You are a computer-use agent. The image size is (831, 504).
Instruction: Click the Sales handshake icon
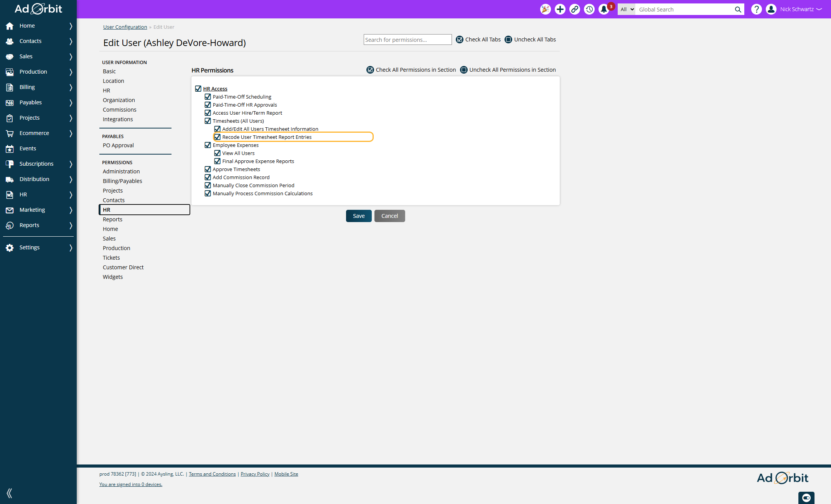[10, 56]
